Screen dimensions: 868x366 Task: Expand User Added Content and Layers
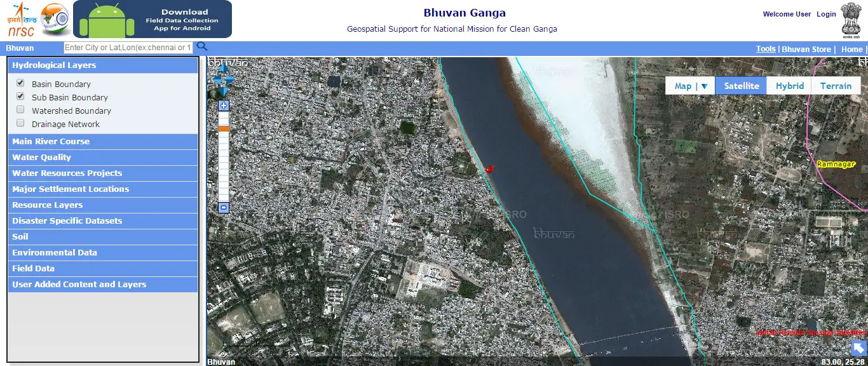(x=103, y=285)
